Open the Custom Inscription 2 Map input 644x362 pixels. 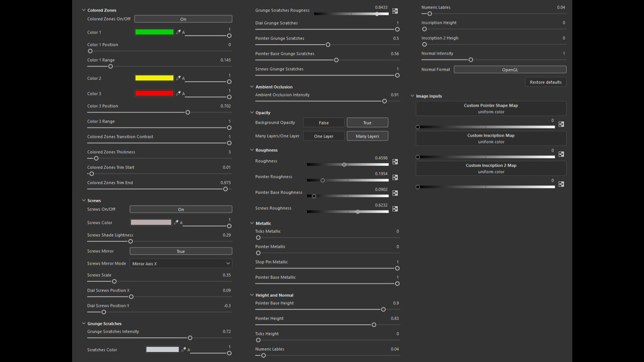click(491, 169)
